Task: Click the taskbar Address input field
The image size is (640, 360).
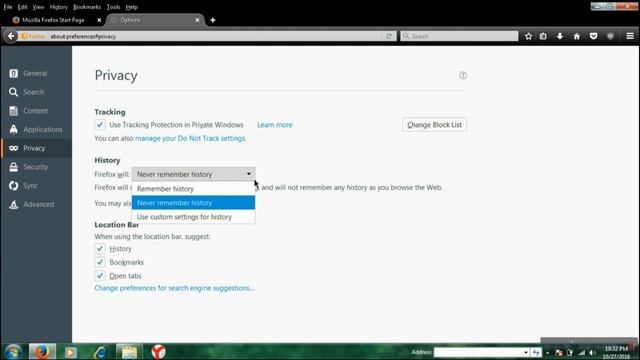Action: click(x=478, y=352)
